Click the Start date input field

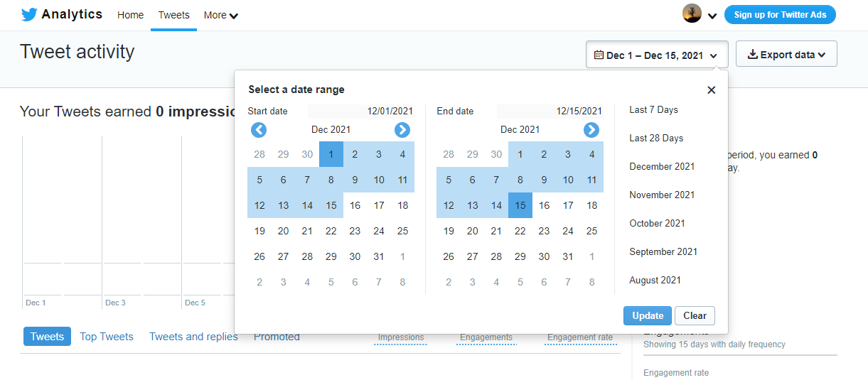(362, 111)
